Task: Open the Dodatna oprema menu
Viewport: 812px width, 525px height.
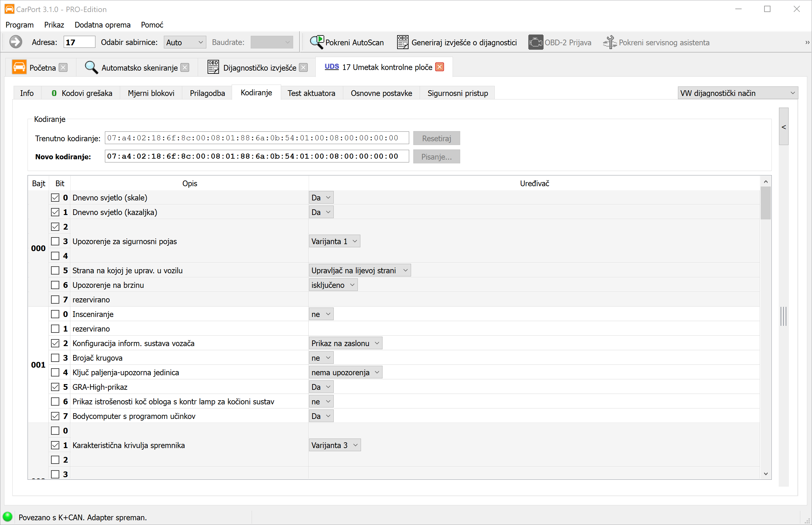Action: pyautogui.click(x=102, y=25)
